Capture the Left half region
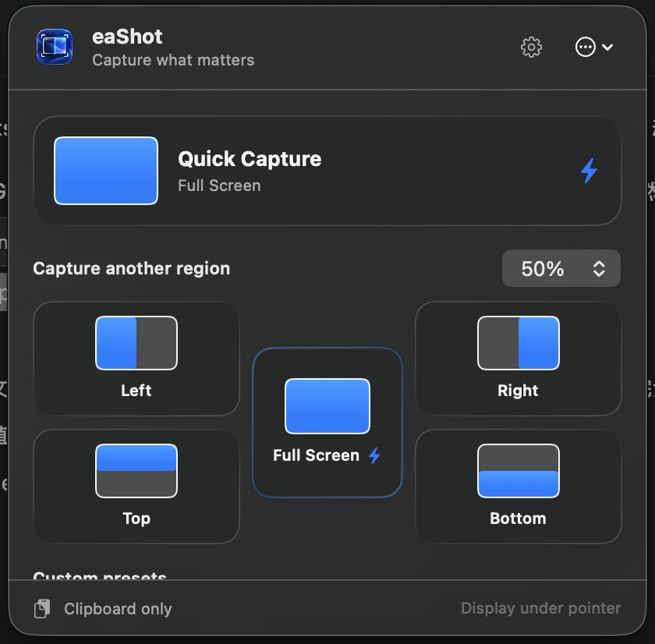 [136, 359]
